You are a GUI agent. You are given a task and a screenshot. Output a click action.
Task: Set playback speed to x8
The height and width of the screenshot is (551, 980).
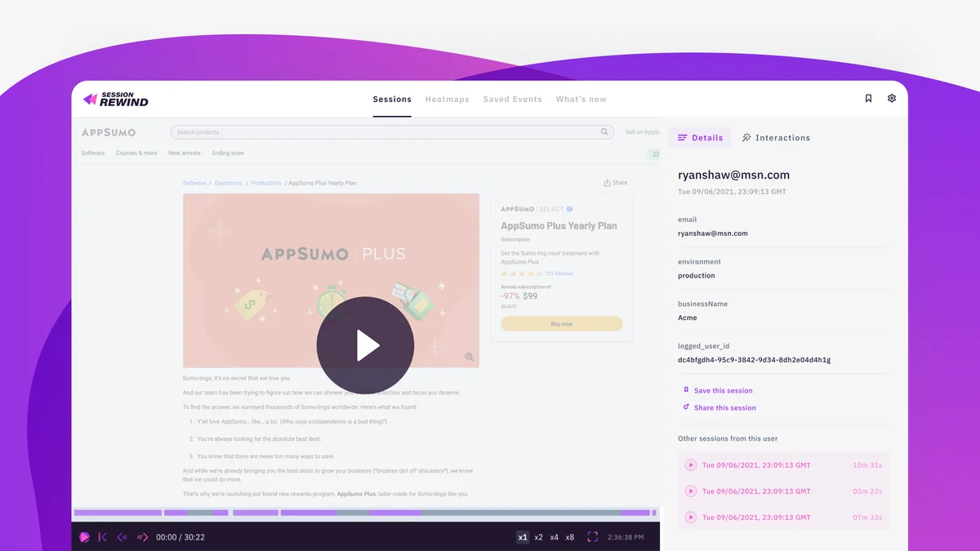click(570, 537)
